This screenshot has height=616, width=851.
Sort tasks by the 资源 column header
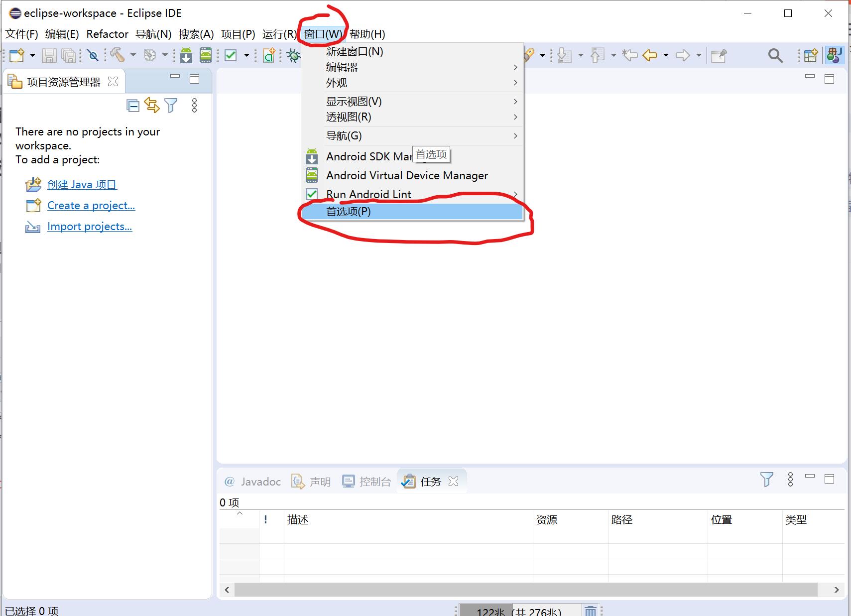(571, 520)
